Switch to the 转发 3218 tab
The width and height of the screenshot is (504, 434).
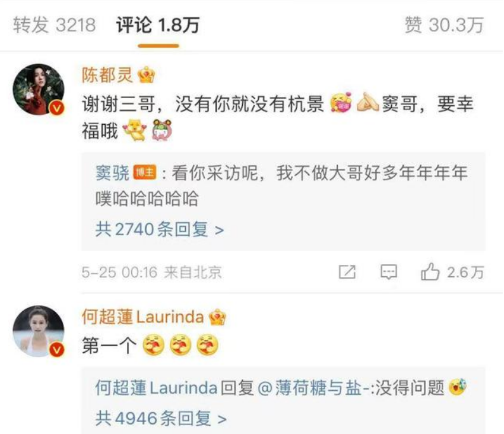coord(55,25)
